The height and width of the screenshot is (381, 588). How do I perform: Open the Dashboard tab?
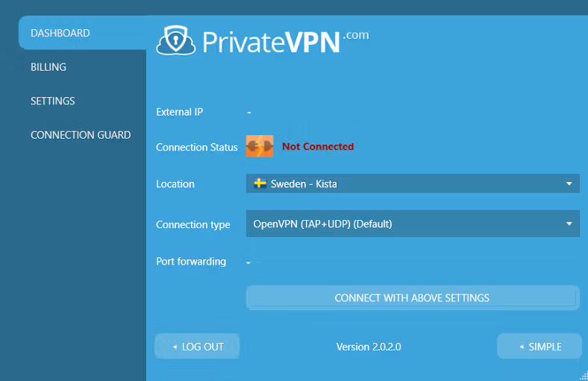[60, 33]
